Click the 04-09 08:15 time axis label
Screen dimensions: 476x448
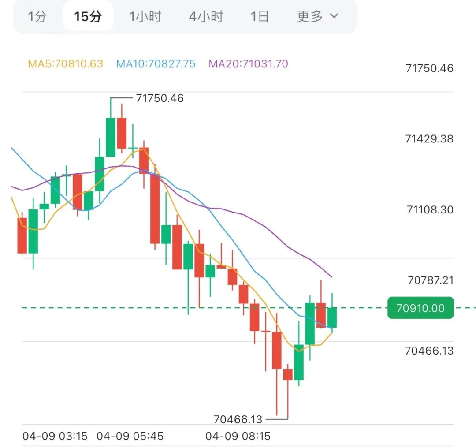click(238, 437)
